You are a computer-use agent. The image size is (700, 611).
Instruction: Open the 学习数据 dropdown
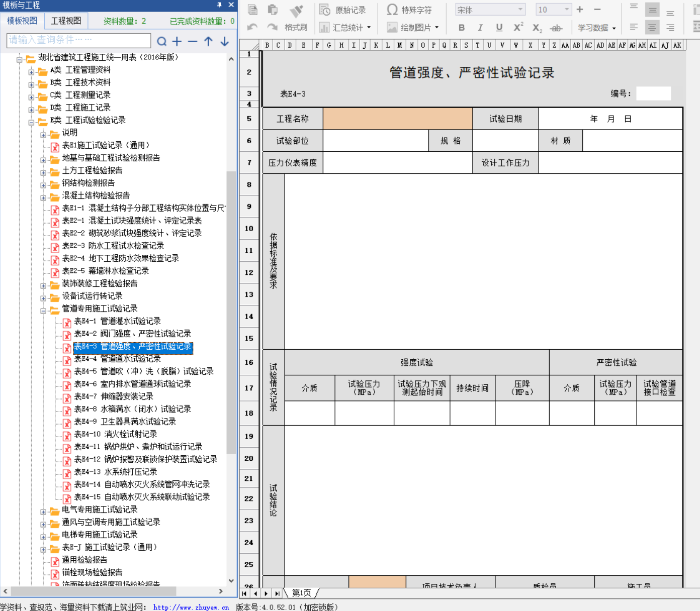[597, 28]
